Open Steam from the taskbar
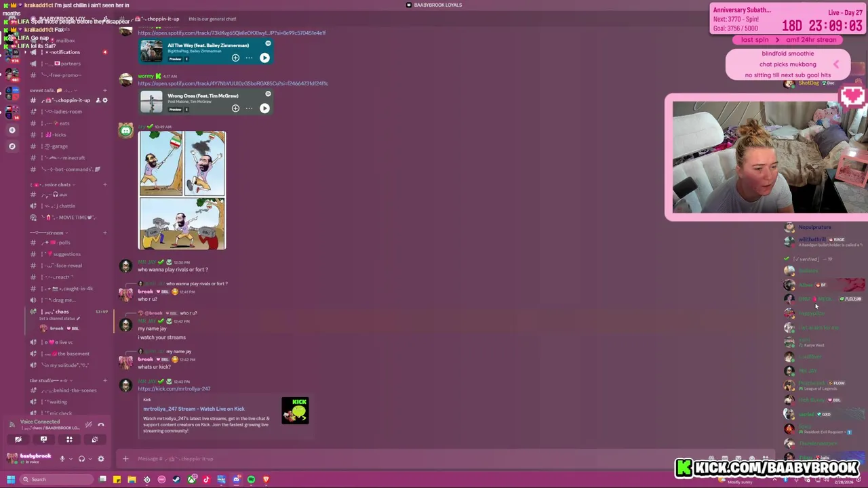This screenshot has width=868, height=488. [176, 480]
